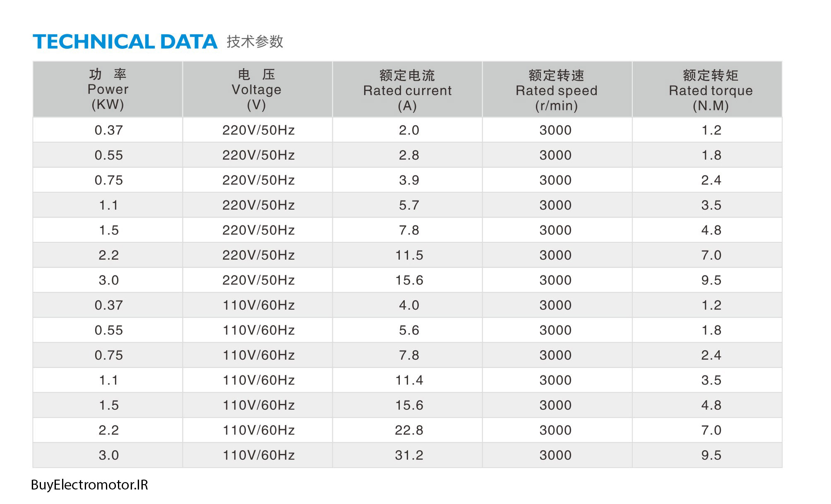Click power 0.37 in the 110V/60Hz row
The image size is (831, 504).
[x=108, y=305]
